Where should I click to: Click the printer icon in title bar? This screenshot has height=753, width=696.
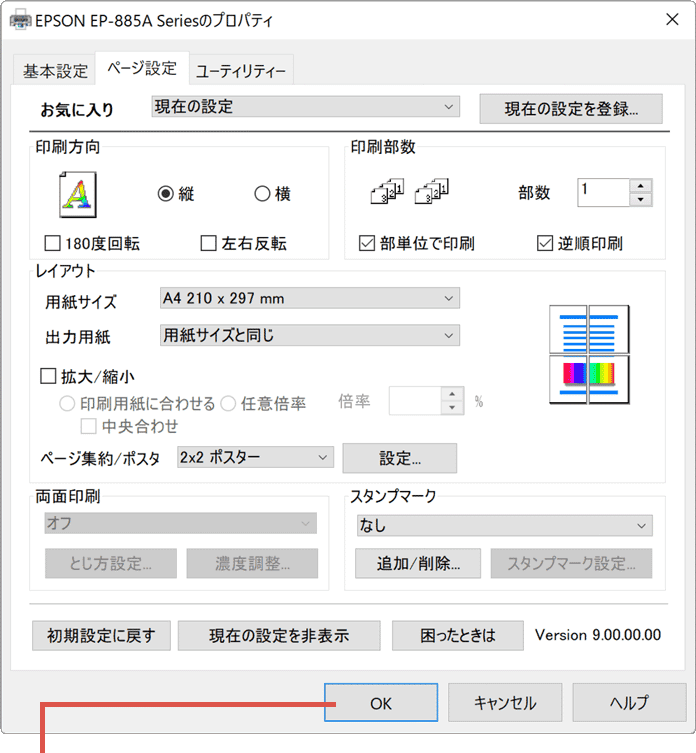pyautogui.click(x=20, y=21)
